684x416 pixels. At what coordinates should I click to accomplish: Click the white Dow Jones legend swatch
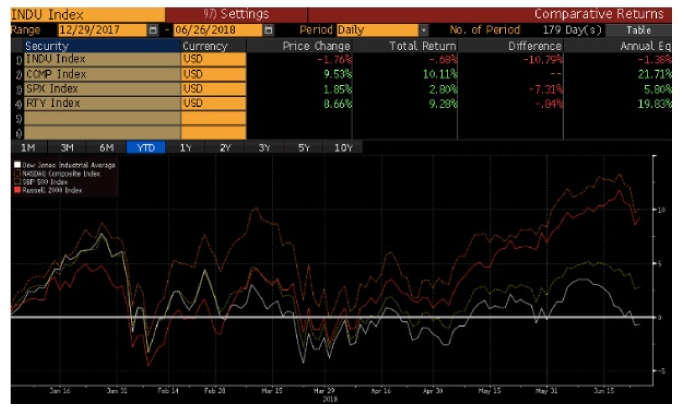coord(17,165)
